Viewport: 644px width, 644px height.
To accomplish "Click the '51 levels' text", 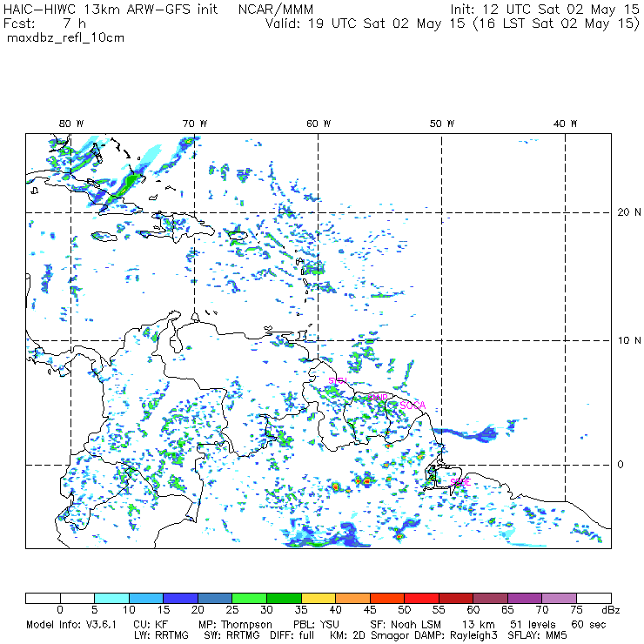I will [x=533, y=625].
